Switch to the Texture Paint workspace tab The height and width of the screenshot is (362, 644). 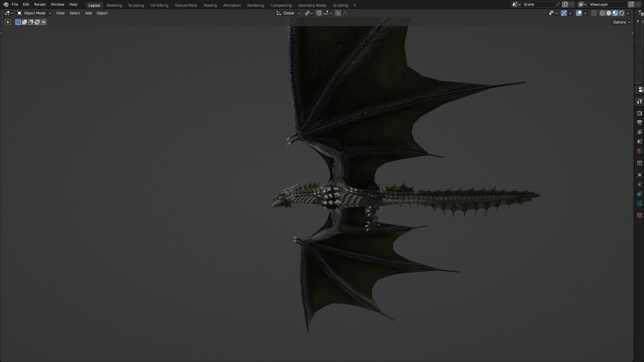(185, 5)
